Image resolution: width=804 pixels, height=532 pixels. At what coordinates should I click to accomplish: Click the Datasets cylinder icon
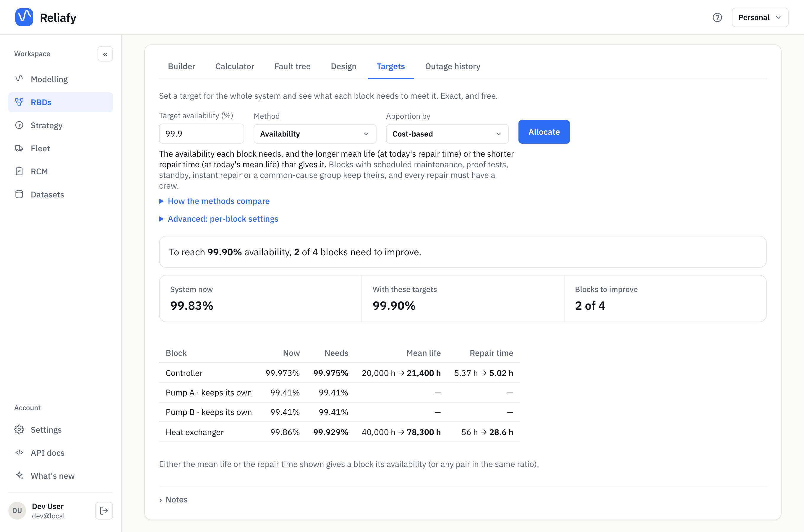point(19,194)
